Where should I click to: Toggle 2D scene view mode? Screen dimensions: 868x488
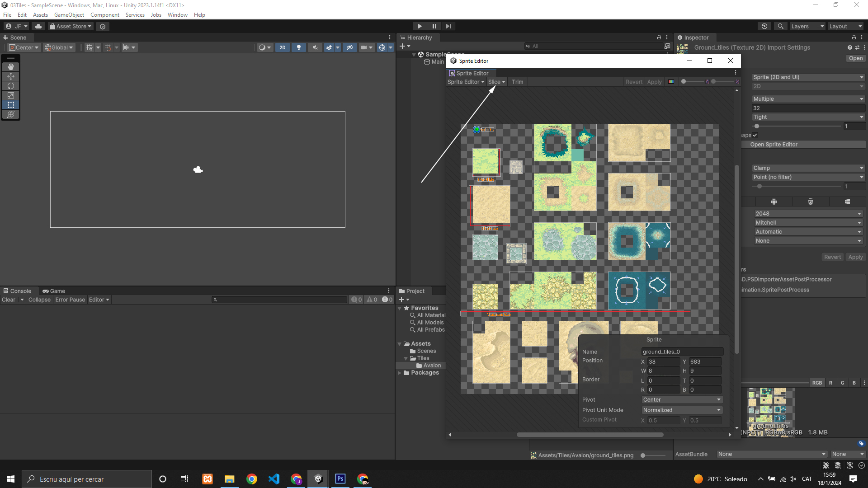(x=283, y=47)
